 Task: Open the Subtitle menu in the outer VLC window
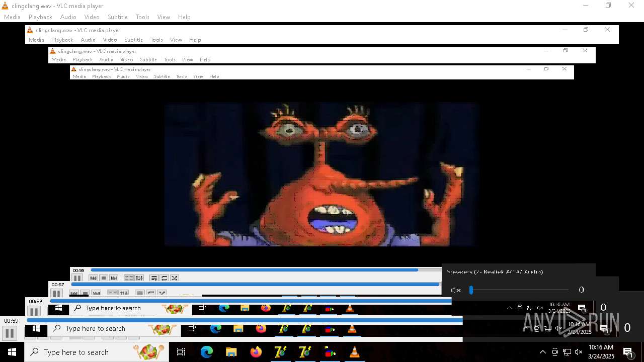[x=118, y=17]
